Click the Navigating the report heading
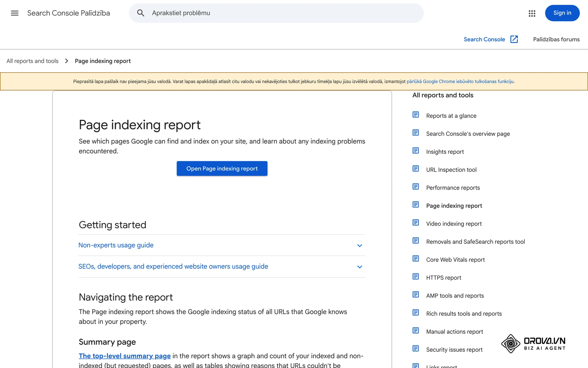588x368 pixels. pyautogui.click(x=126, y=297)
